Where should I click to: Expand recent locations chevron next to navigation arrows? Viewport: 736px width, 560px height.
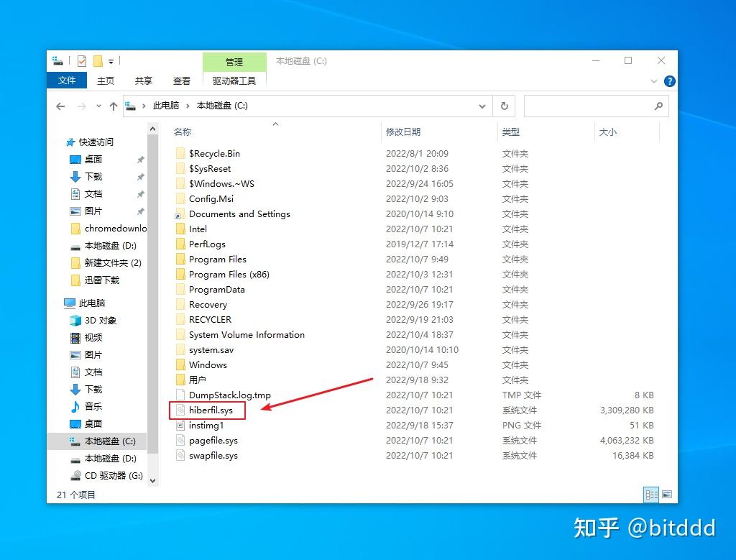[100, 106]
